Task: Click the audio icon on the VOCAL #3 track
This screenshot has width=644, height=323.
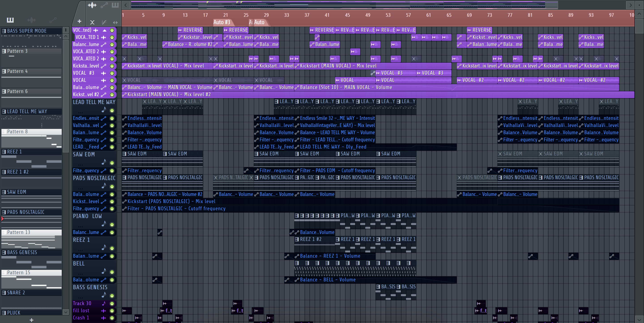Action: [x=104, y=73]
